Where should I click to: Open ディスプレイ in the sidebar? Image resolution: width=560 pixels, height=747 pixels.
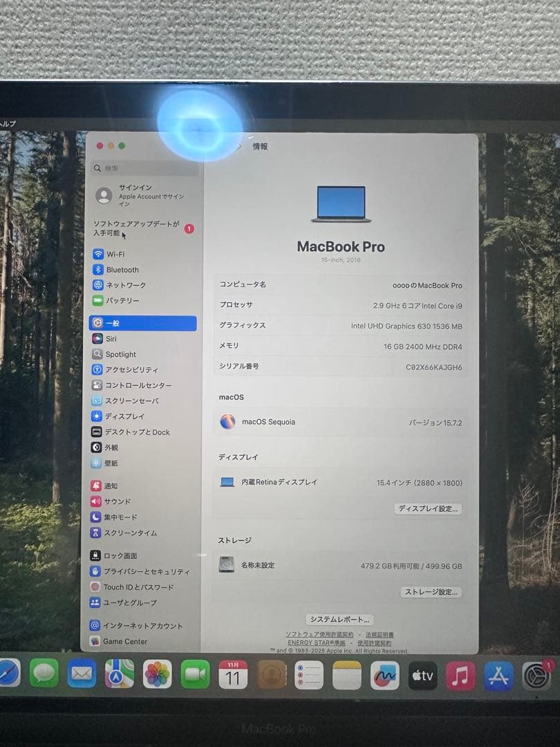coord(118,416)
